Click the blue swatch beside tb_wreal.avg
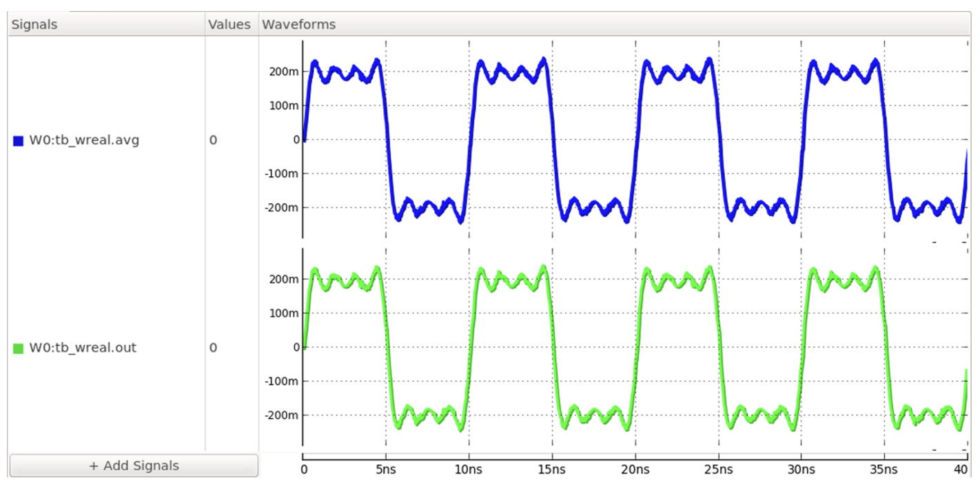Screen dimensions: 980x489 (19, 141)
